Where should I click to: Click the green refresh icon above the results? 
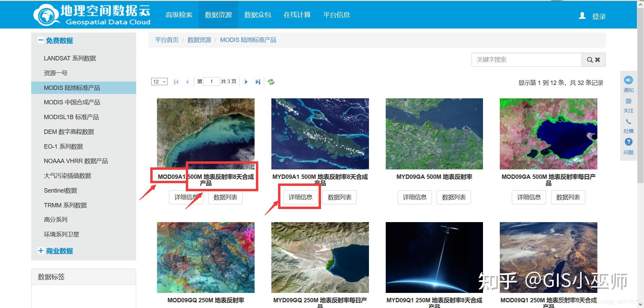(x=271, y=82)
